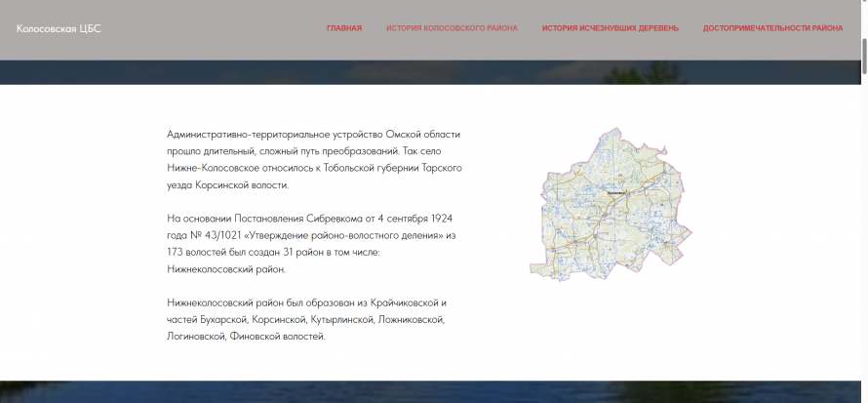Viewport: 868px width, 403px height.
Task: Click the text 'уезда Корсинской волости.'
Action: point(227,185)
